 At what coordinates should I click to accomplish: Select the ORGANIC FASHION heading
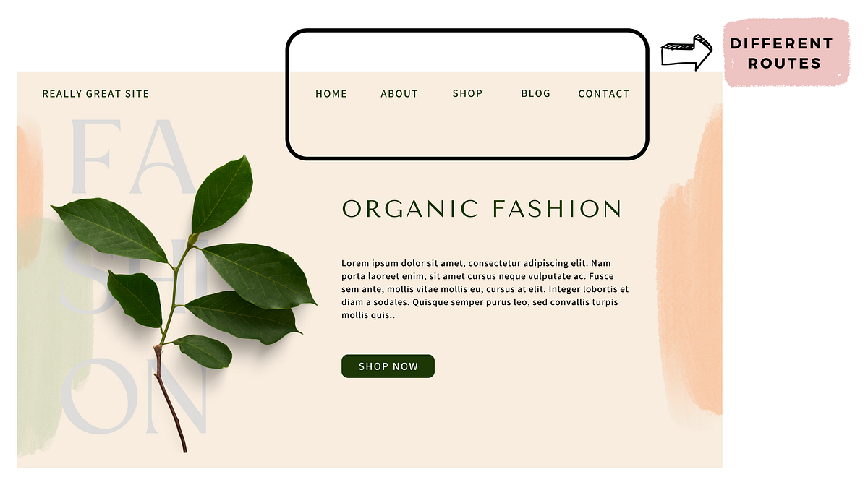(x=482, y=209)
